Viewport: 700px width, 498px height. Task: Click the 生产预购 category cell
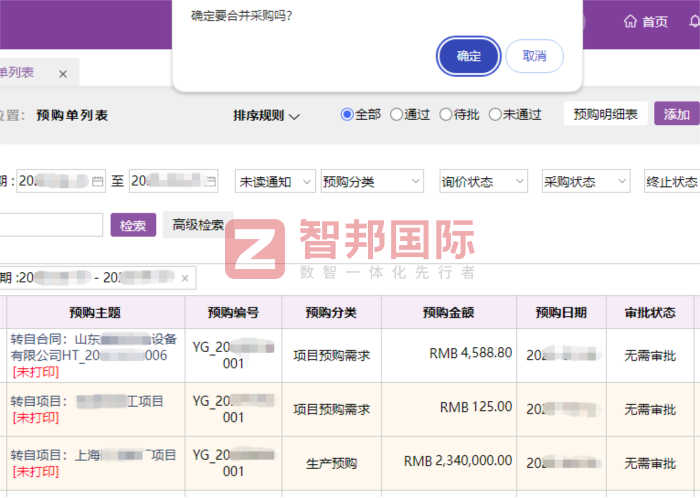point(331,464)
